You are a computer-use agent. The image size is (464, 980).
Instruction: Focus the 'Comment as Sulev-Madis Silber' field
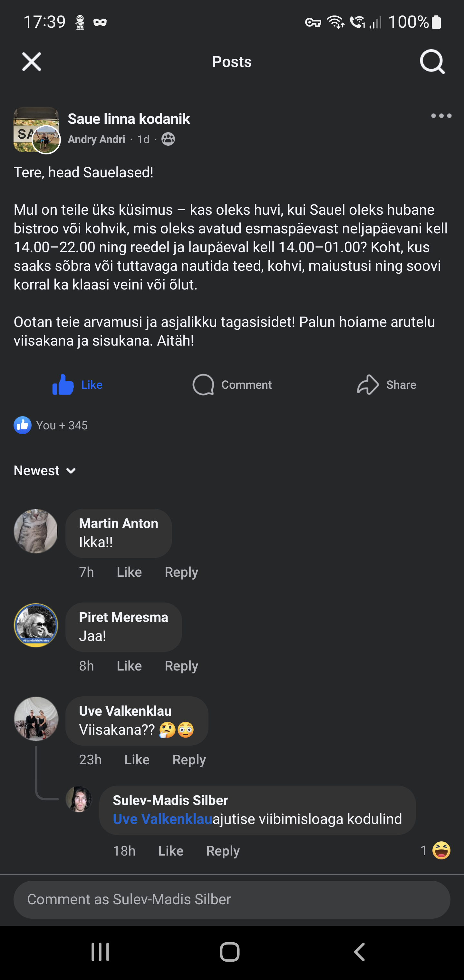point(232,899)
